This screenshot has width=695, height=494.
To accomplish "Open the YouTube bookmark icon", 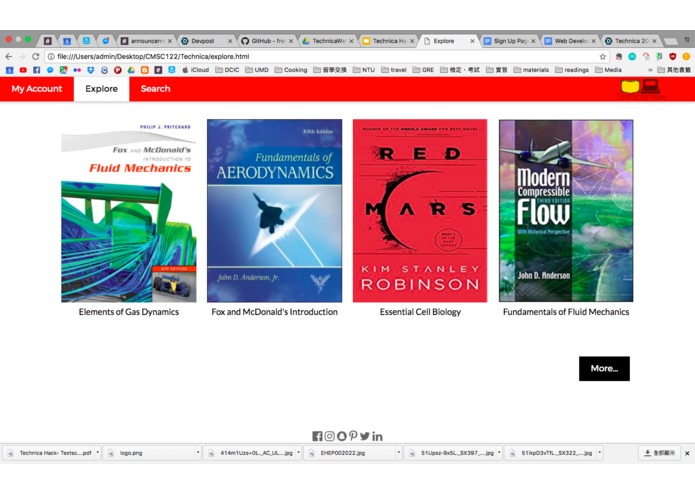I will coord(23,70).
